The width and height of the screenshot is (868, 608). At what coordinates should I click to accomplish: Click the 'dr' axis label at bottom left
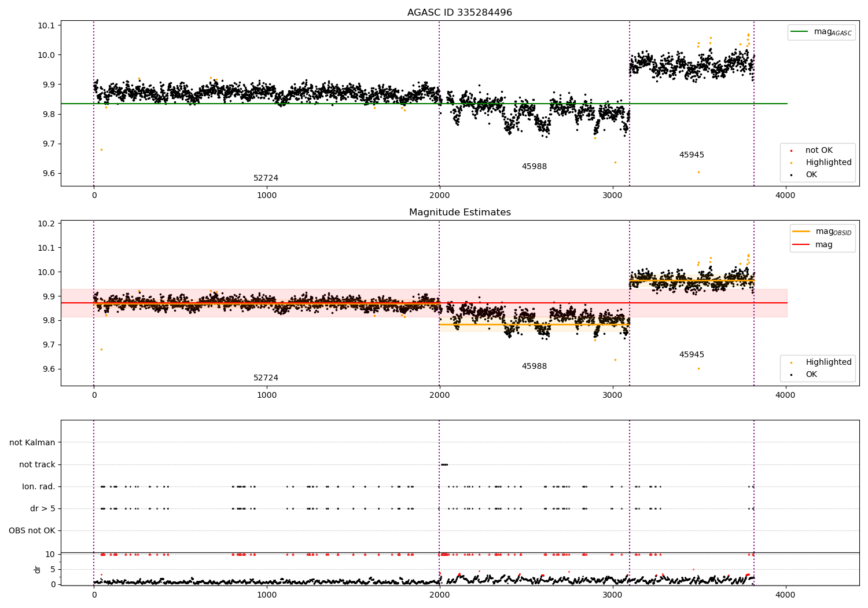click(38, 569)
